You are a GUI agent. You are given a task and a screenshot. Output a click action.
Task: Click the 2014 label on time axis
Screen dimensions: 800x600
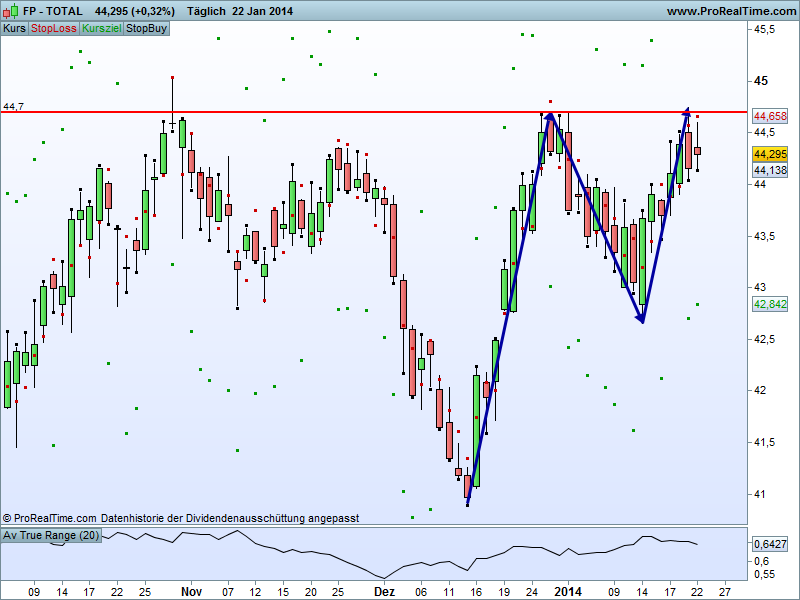[568, 591]
